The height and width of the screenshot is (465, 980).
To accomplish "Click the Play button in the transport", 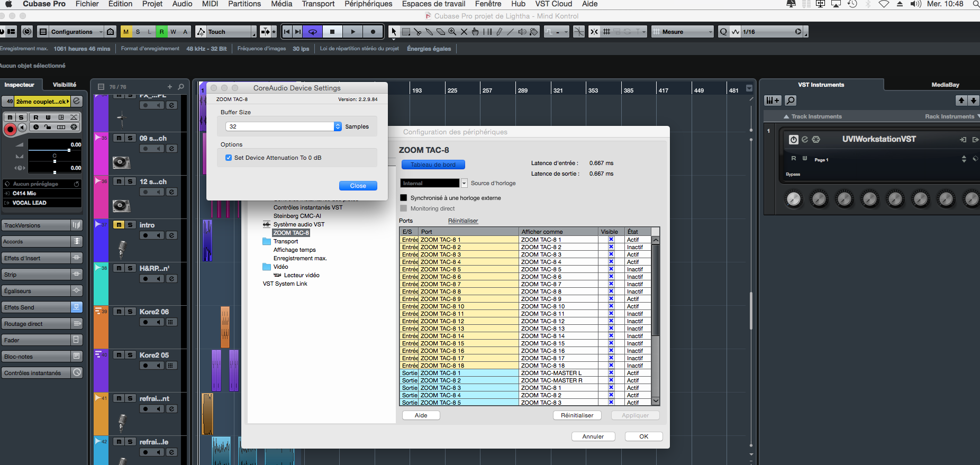I will click(x=353, y=32).
